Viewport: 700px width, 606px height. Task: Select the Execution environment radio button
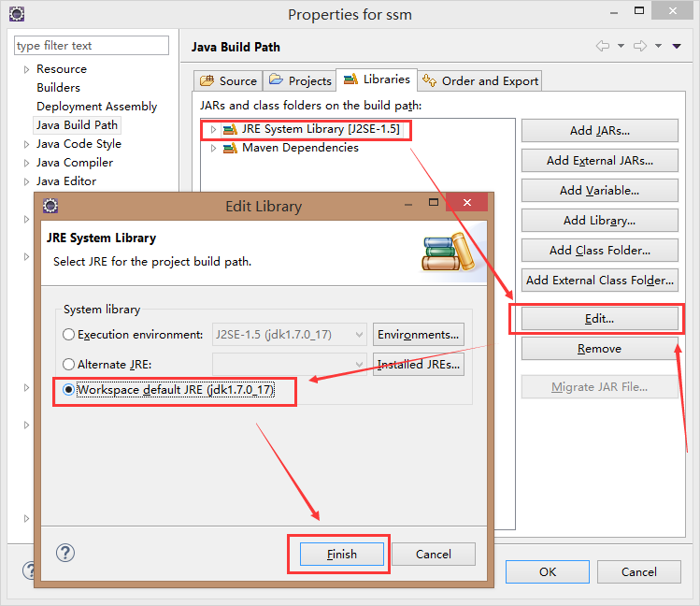[x=68, y=335]
